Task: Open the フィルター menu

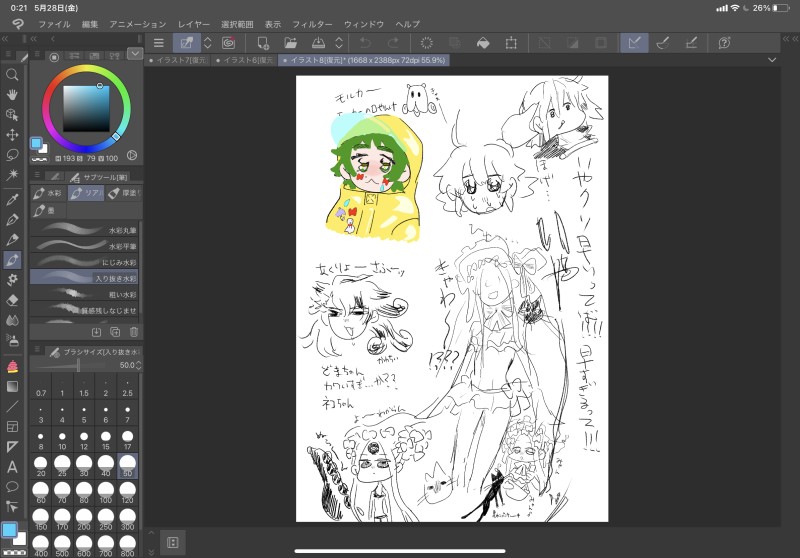Action: point(313,23)
